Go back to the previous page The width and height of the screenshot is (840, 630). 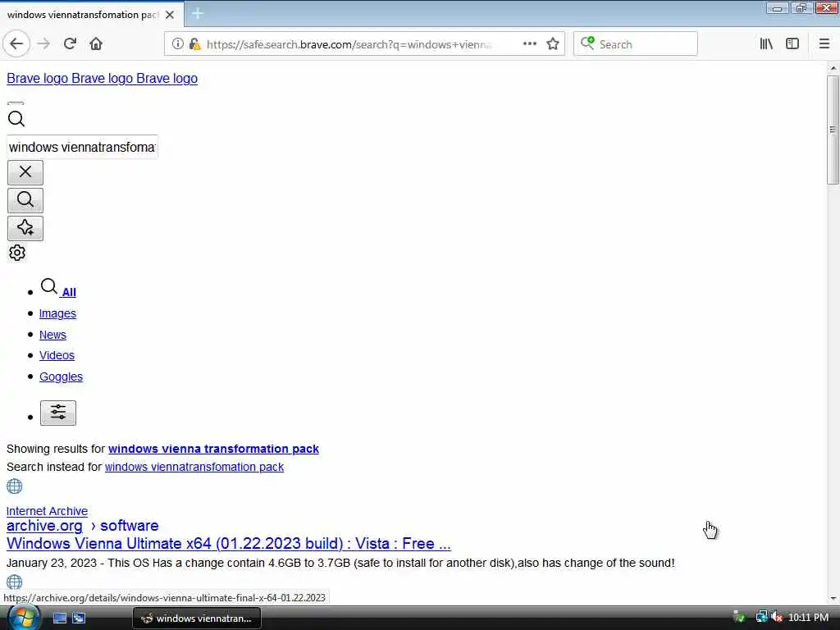coord(16,44)
